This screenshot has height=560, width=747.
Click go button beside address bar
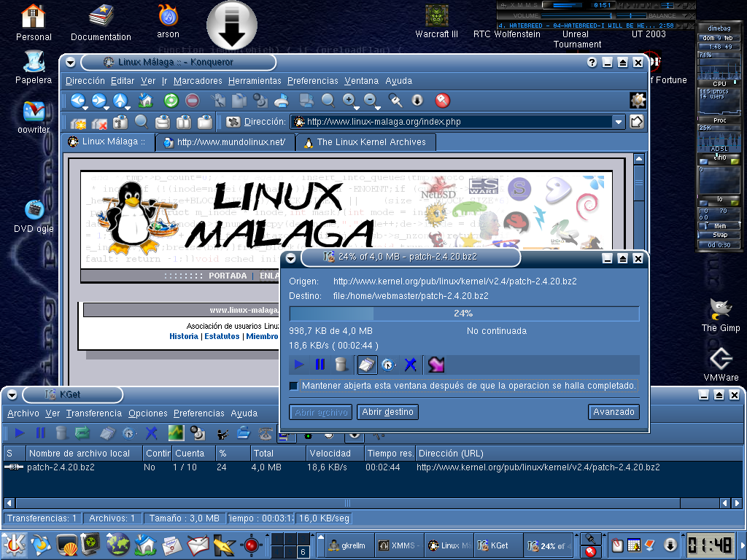[637, 122]
